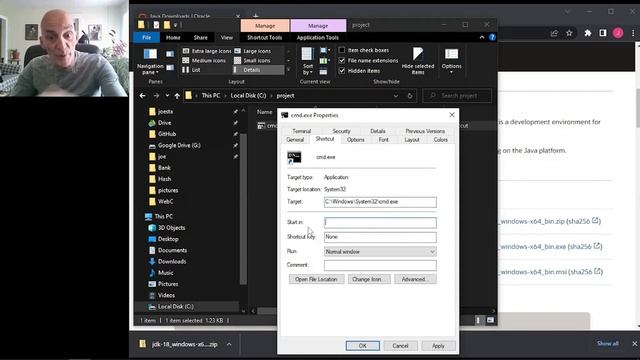
Task: Open the Navigation pane menu in ribbon
Action: click(x=150, y=61)
